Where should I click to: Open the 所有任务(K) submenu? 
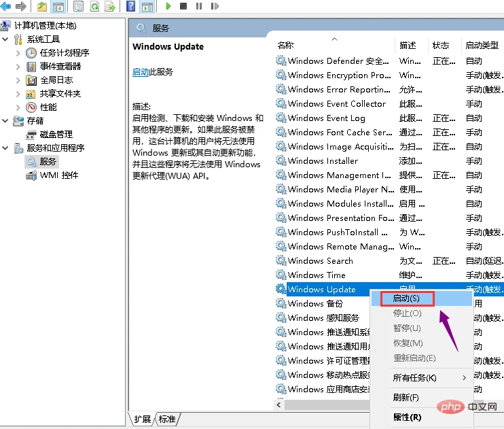point(415,377)
